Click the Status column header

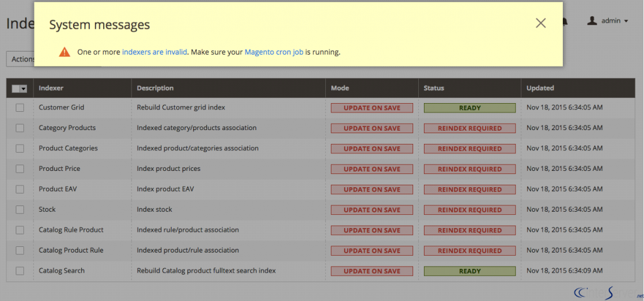434,88
